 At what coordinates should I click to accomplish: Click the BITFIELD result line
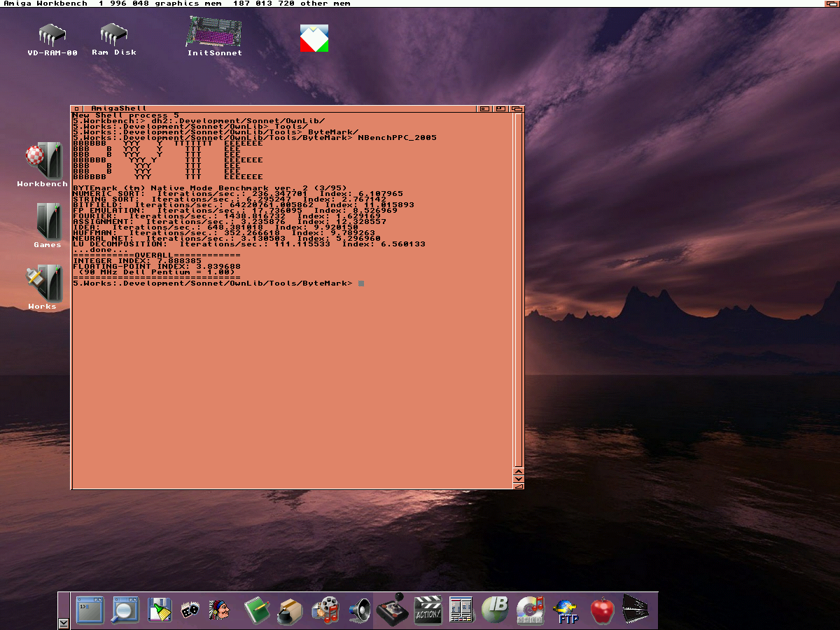[244, 204]
